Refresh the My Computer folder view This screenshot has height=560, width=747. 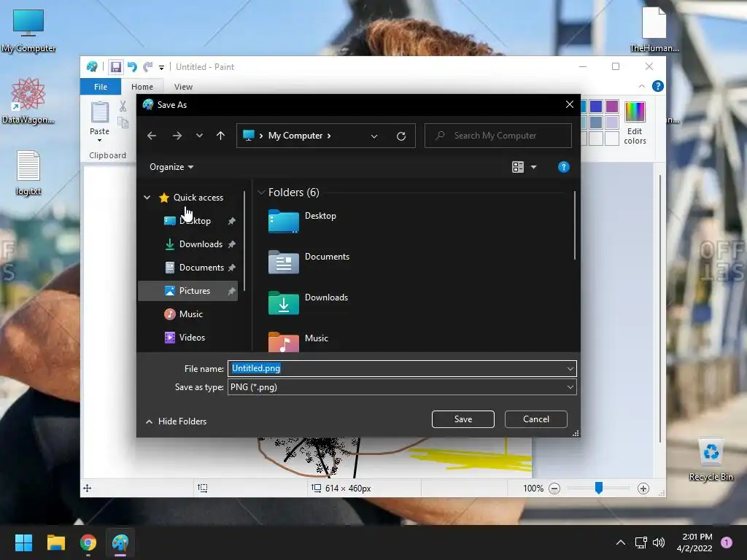click(401, 136)
